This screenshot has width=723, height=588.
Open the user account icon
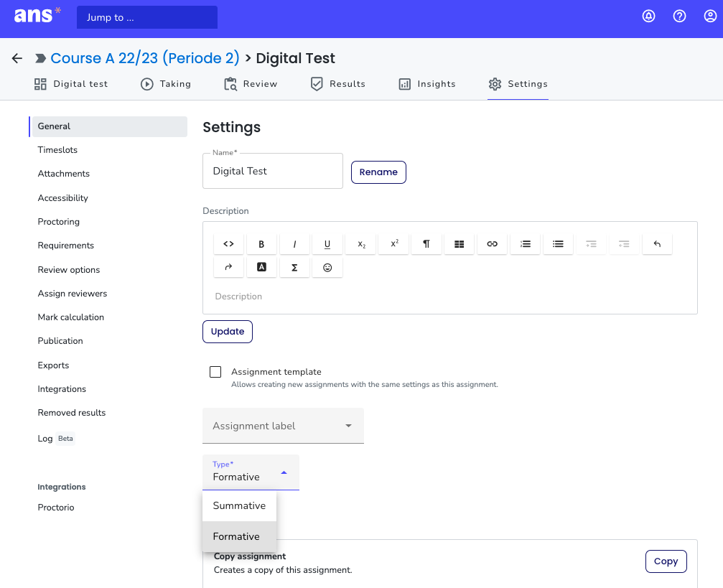[710, 16]
